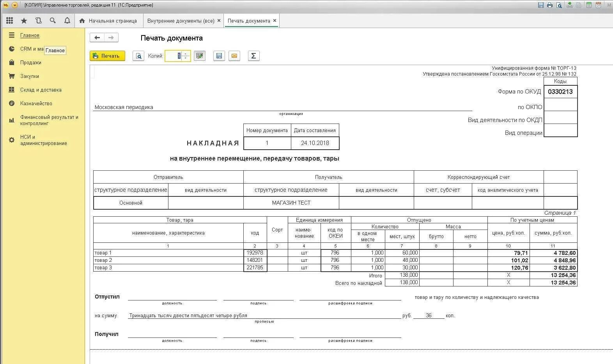The width and height of the screenshot is (613, 364).
Task: Click organization name Московская периодика
Action: pyautogui.click(x=124, y=107)
